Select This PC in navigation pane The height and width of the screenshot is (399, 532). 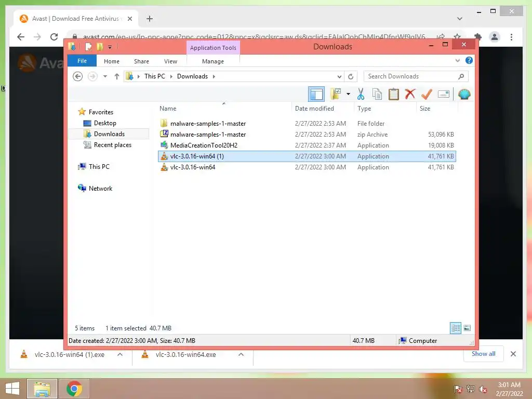click(99, 167)
